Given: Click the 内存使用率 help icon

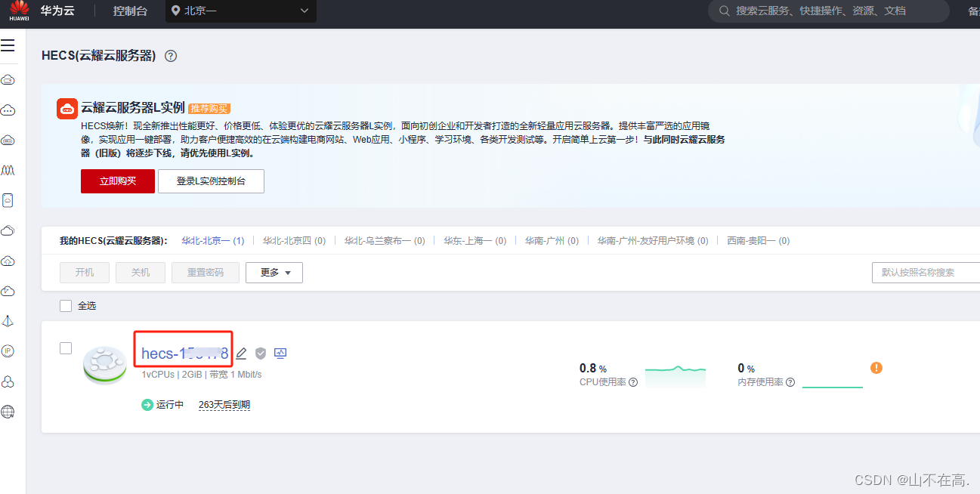Looking at the screenshot, I should point(790,382).
